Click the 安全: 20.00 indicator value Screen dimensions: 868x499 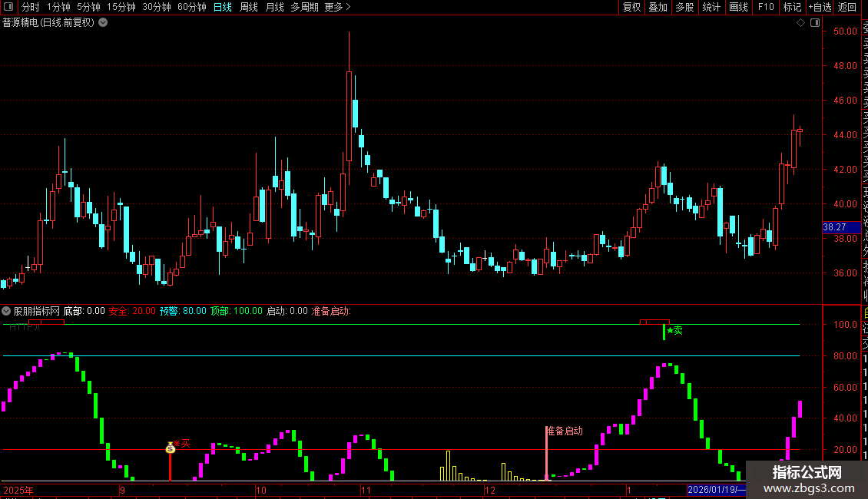132,311
